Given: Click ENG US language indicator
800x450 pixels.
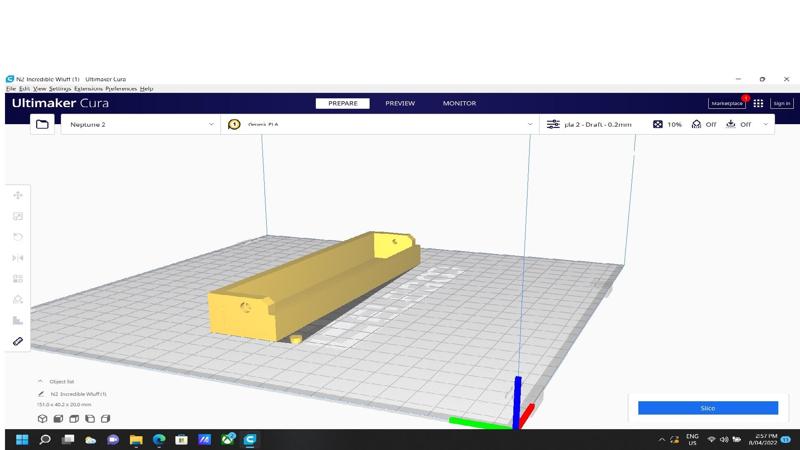Looking at the screenshot, I should tap(692, 439).
